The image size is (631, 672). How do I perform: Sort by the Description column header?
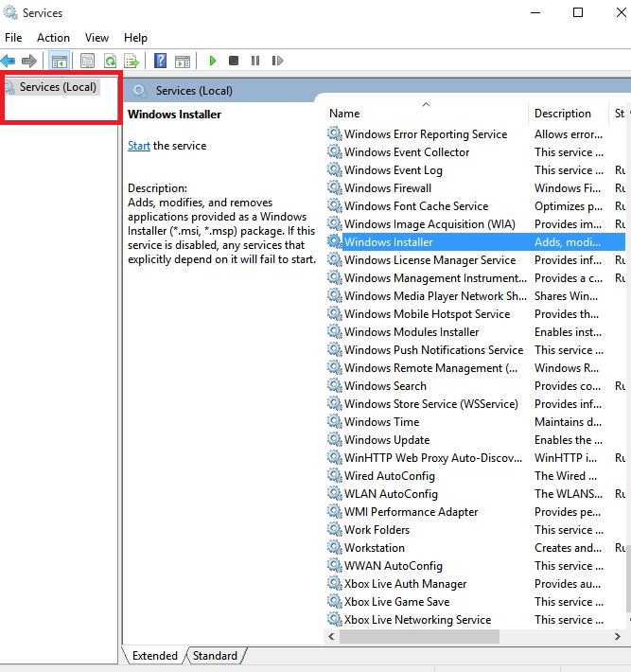[x=568, y=114]
